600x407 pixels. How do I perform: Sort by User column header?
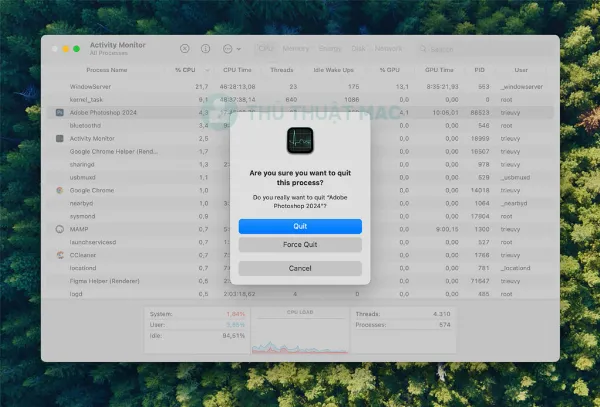[521, 70]
